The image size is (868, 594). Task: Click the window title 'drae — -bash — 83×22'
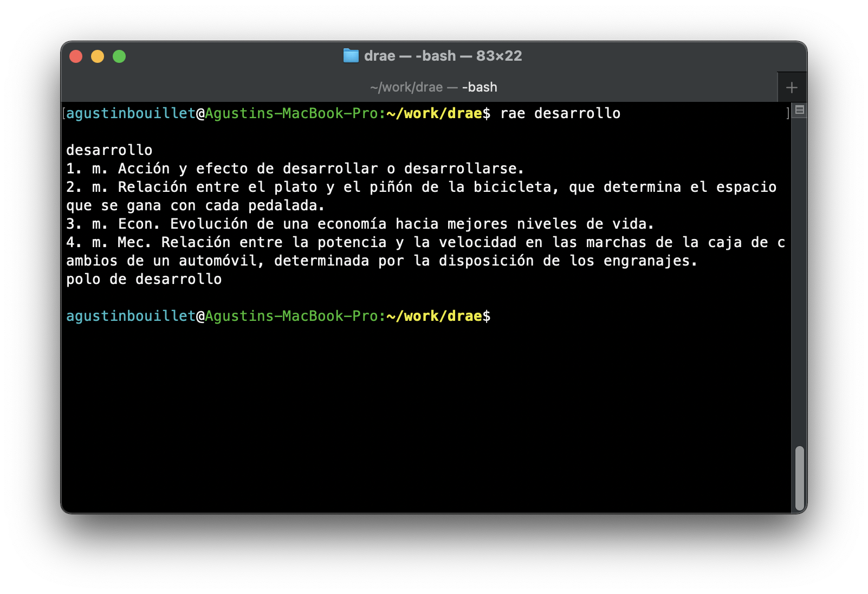[x=443, y=56]
